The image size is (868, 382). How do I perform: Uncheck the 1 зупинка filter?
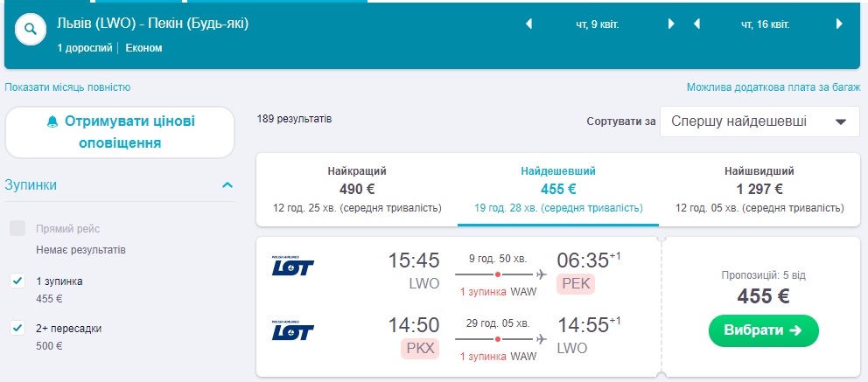click(17, 281)
